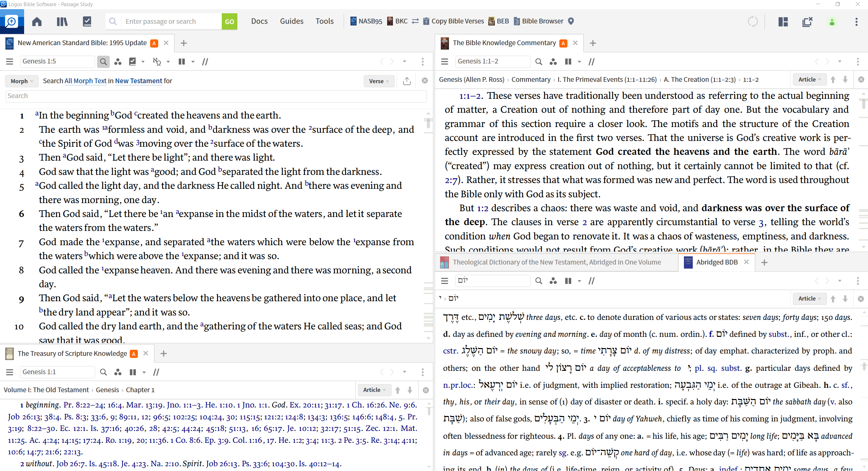868x471 pixels.
Task: Open the main application kebab menu
Action: click(856, 22)
